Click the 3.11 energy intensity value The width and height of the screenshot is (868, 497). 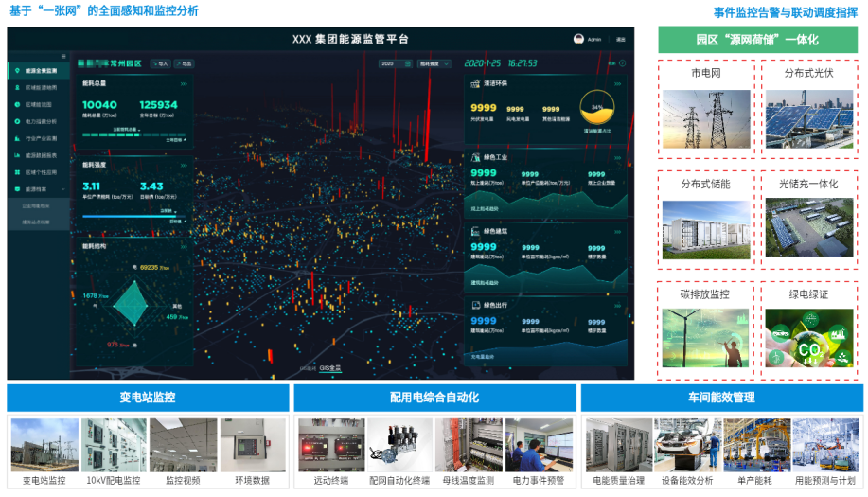click(x=91, y=186)
